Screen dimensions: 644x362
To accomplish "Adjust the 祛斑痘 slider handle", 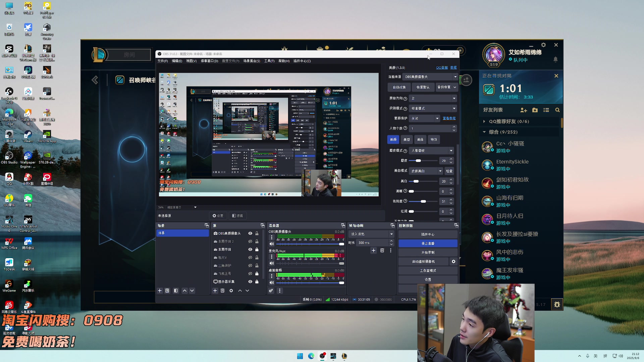I will 423,201.
